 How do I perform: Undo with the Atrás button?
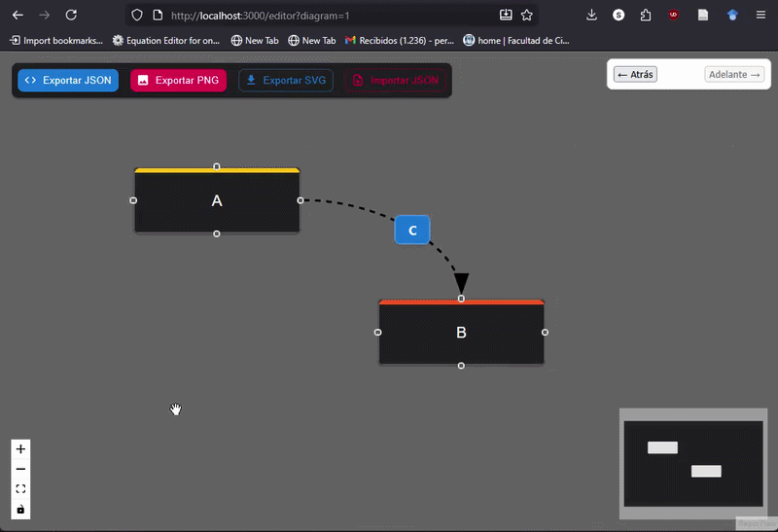635,75
